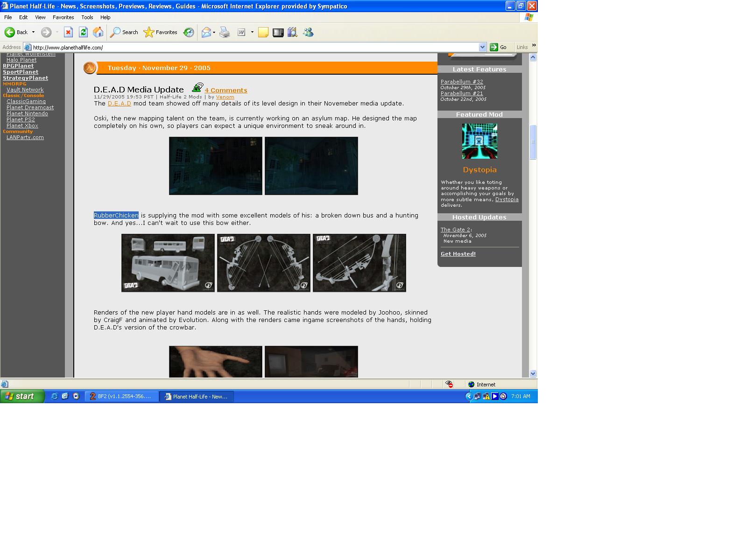
Task: Open the Tools menu
Action: [87, 17]
